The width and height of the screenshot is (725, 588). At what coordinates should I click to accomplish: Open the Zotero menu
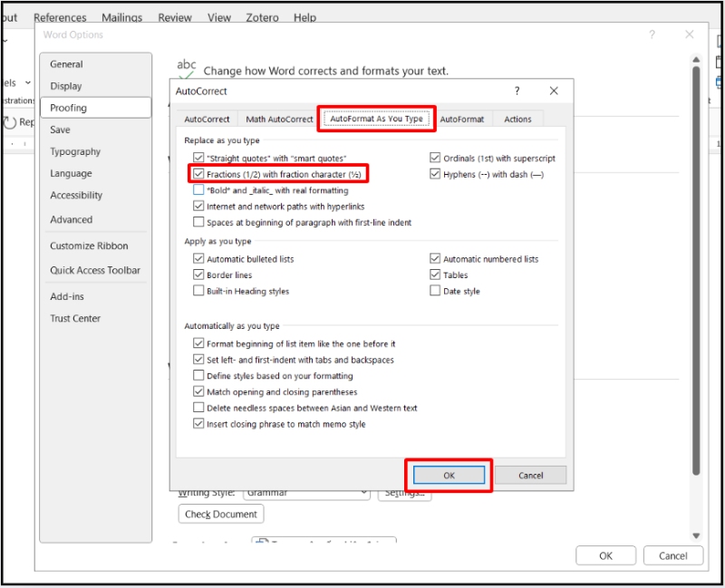262,16
